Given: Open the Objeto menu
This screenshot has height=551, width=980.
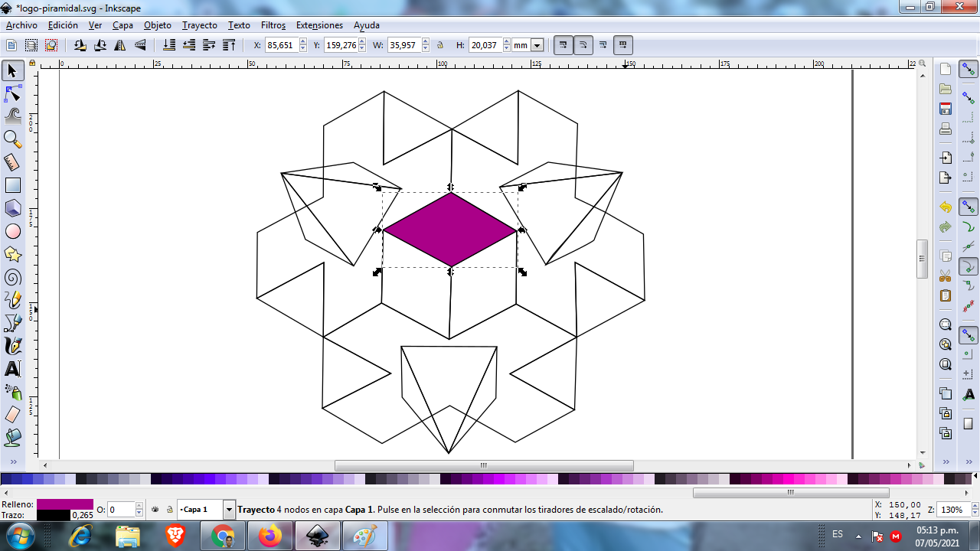Looking at the screenshot, I should coord(158,25).
